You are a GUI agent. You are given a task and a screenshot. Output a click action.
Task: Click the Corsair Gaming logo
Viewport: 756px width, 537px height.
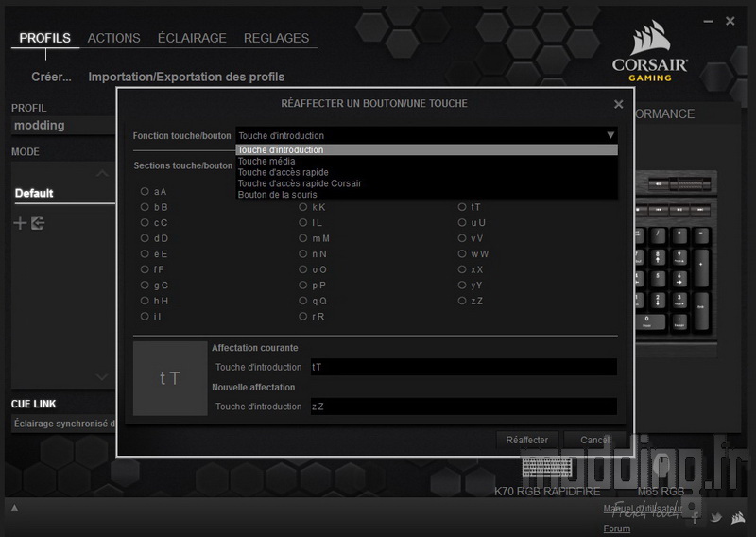pos(649,52)
